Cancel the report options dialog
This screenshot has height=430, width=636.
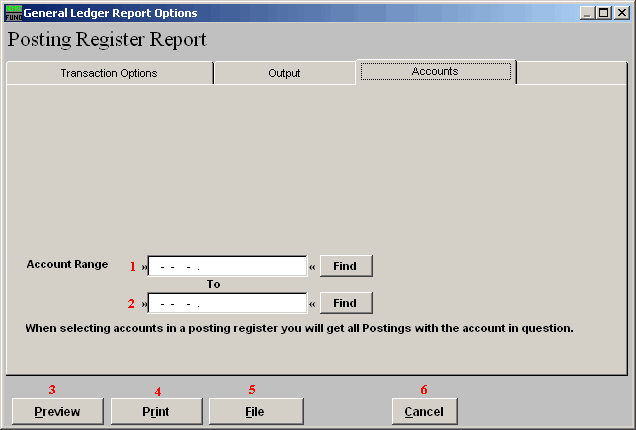click(x=424, y=411)
